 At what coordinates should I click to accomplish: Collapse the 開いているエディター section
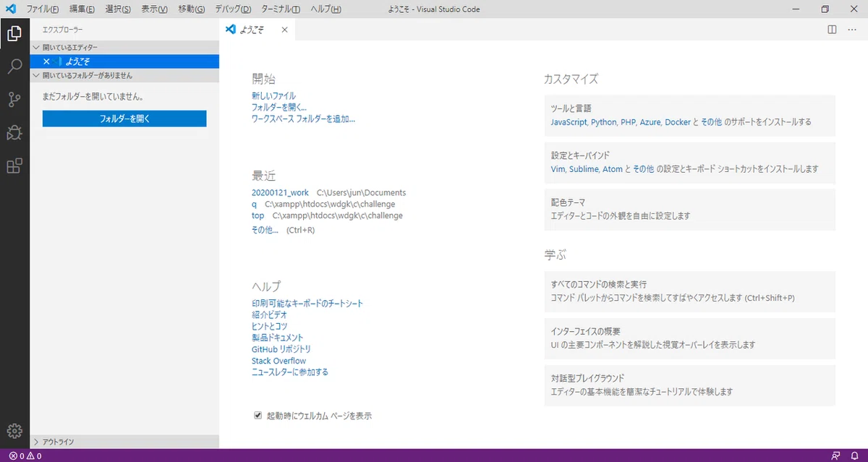pos(124,47)
